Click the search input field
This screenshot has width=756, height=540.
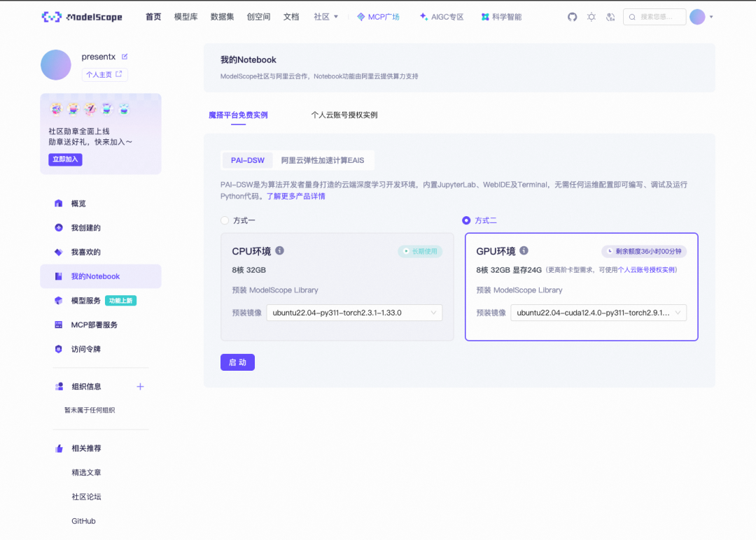[654, 17]
